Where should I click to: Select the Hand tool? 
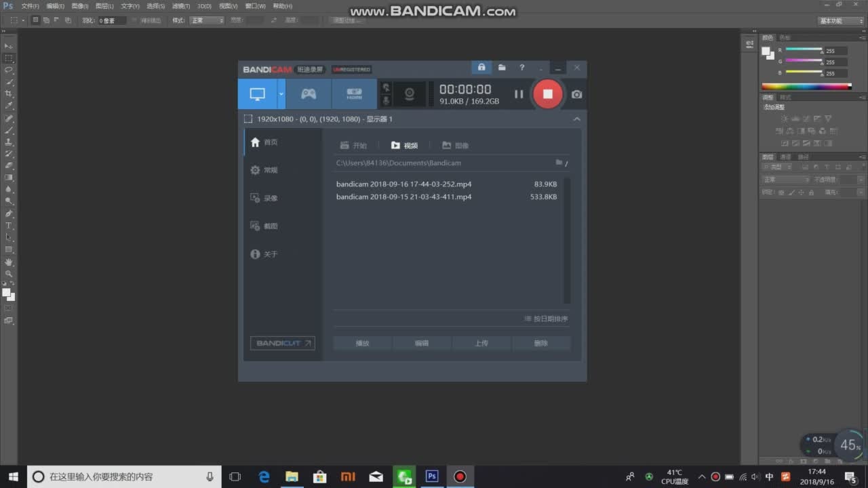click(9, 262)
